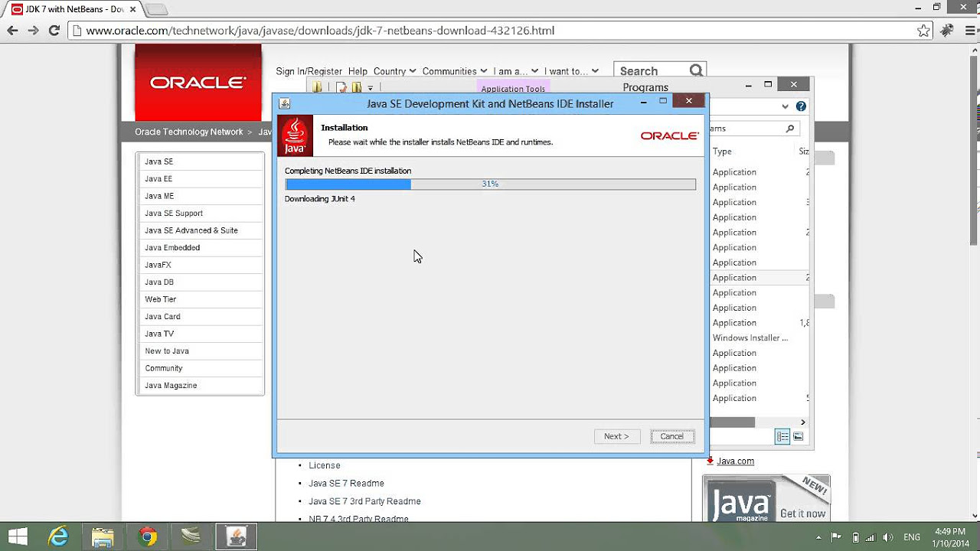The width and height of the screenshot is (980, 551).
Task: Open File Explorer from the taskbar
Action: (x=103, y=536)
